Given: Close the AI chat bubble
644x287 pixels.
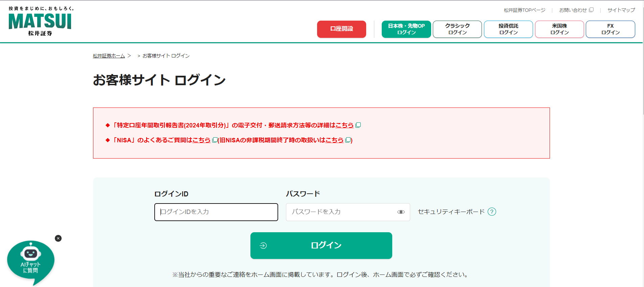Looking at the screenshot, I should (58, 238).
